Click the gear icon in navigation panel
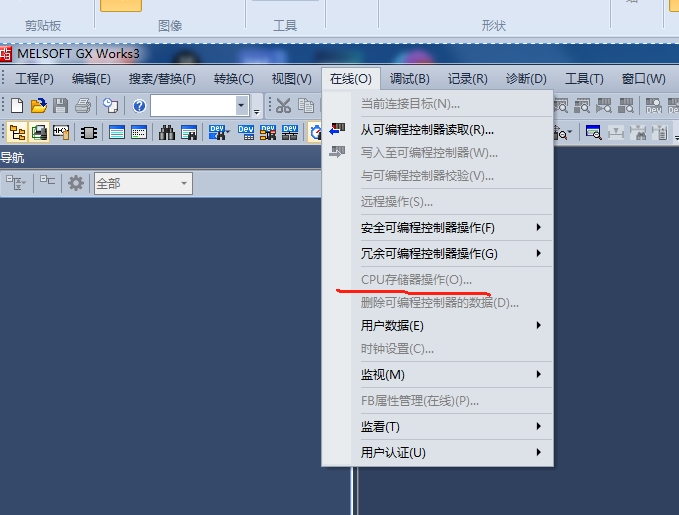Image resolution: width=679 pixels, height=515 pixels. 76,183
